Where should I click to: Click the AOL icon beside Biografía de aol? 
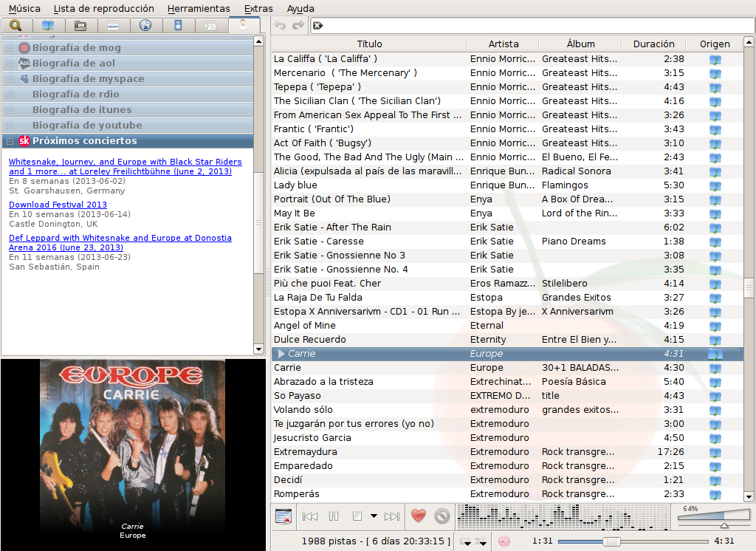24,64
